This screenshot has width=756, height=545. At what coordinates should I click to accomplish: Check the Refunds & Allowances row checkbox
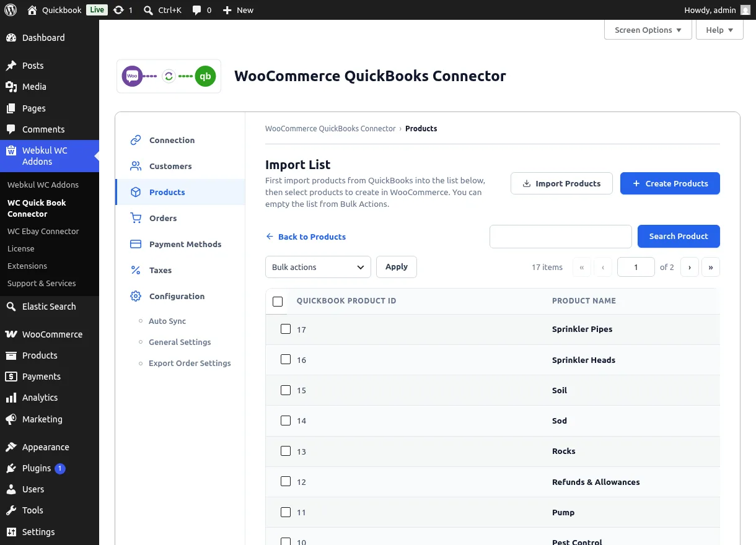tap(286, 481)
